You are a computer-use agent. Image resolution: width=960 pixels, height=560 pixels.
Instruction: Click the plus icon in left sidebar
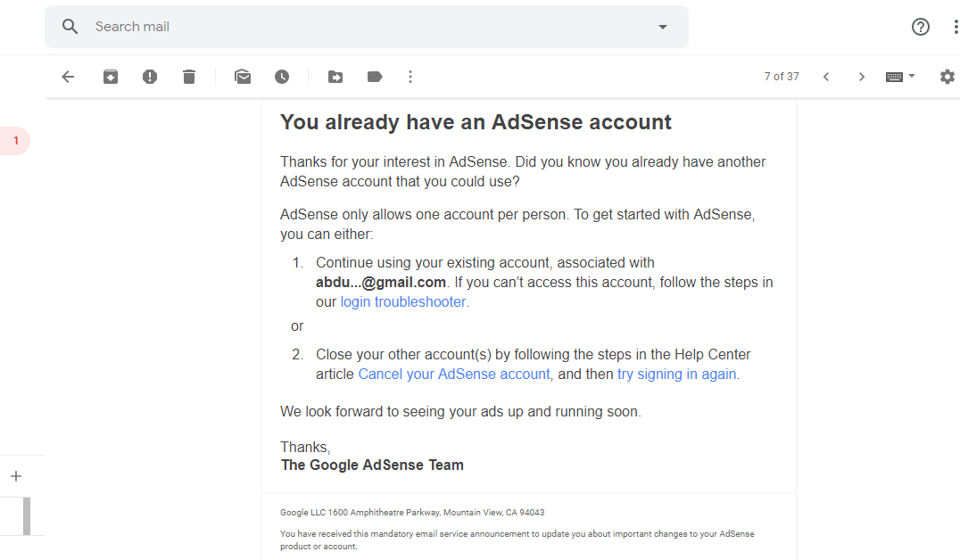[x=16, y=476]
